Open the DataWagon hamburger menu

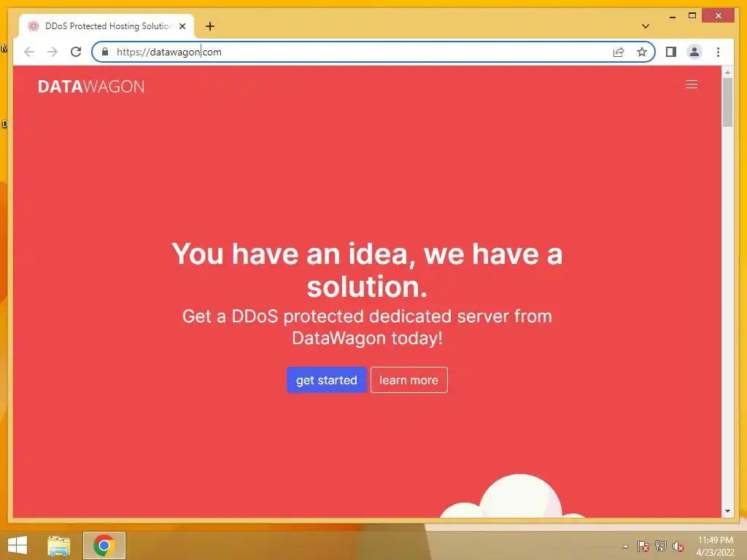[x=692, y=85]
